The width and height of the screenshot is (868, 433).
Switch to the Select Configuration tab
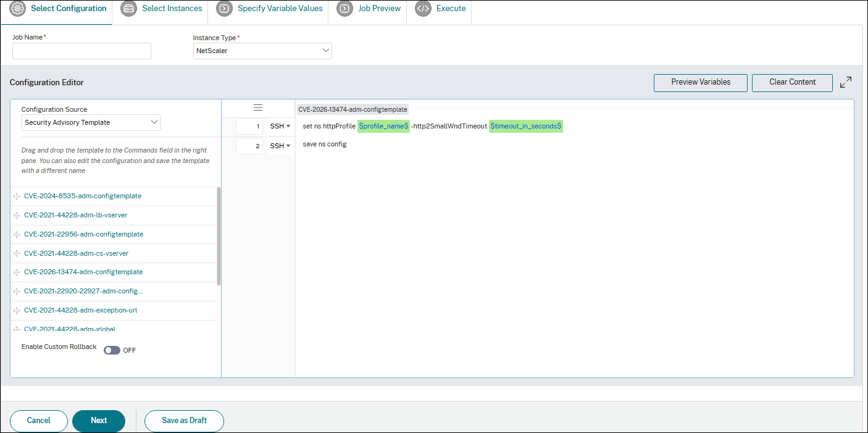coord(57,11)
